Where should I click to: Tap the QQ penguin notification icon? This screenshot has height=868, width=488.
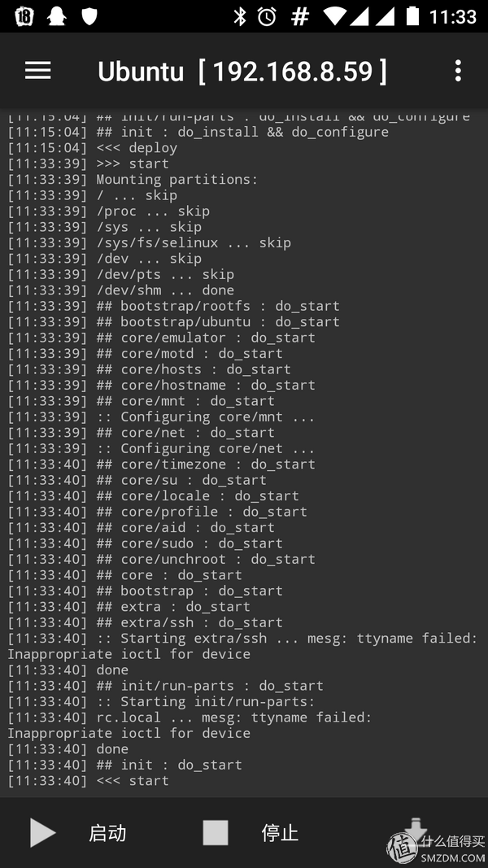point(56,16)
